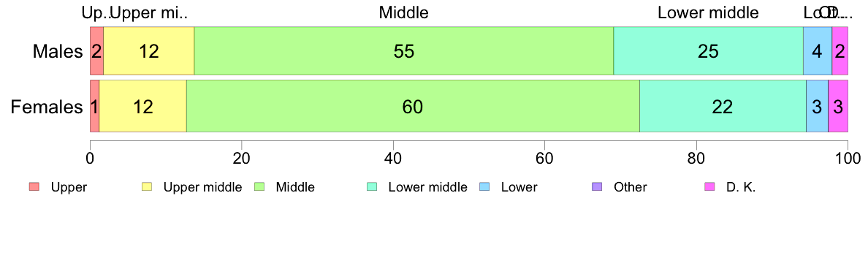Select Females Lower middle segment showing 22
Viewport: 868px width, 269px height.
pyautogui.click(x=723, y=106)
